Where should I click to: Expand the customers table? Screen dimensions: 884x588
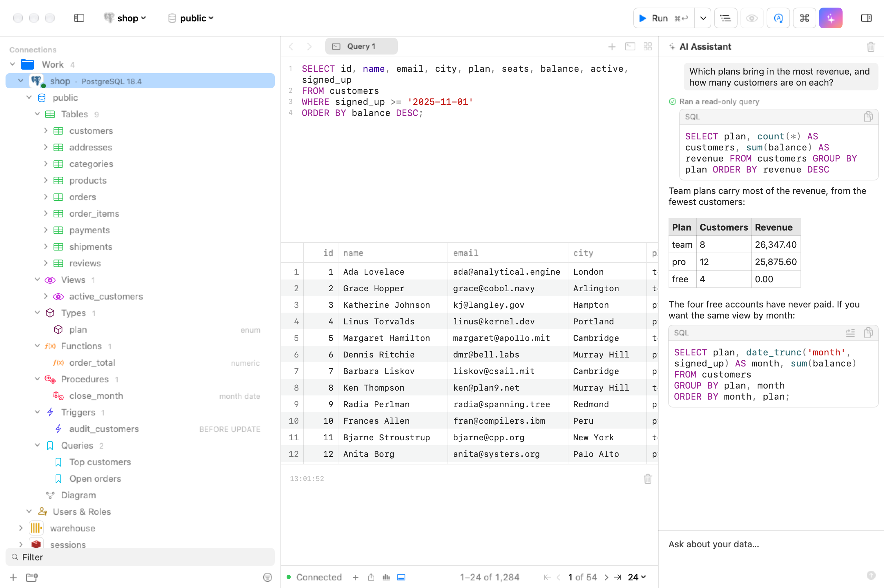pyautogui.click(x=45, y=130)
